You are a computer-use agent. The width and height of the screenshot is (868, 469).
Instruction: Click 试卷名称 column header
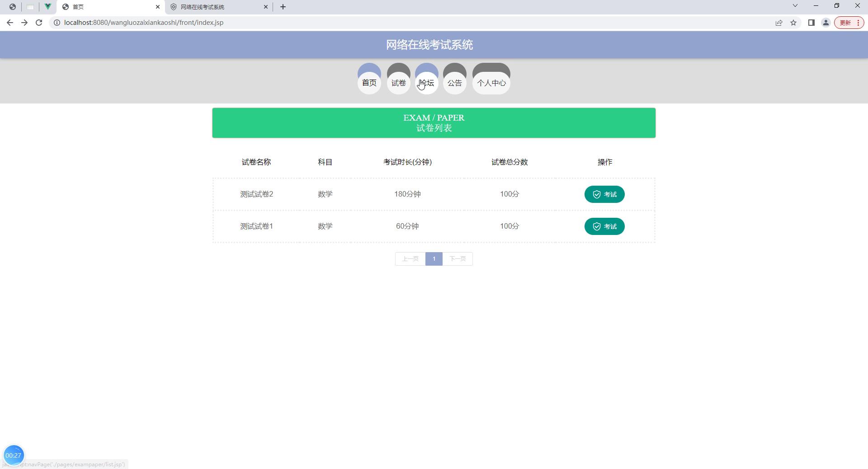(256, 162)
